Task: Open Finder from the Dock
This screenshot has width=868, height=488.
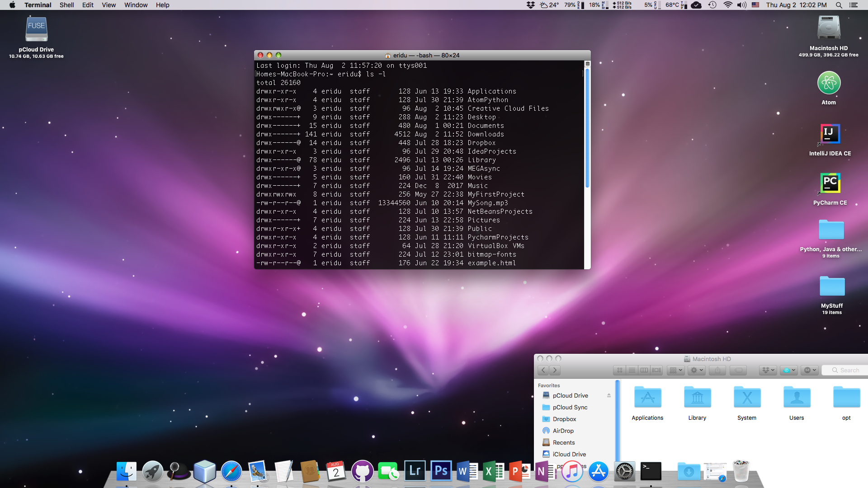Action: pos(127,472)
